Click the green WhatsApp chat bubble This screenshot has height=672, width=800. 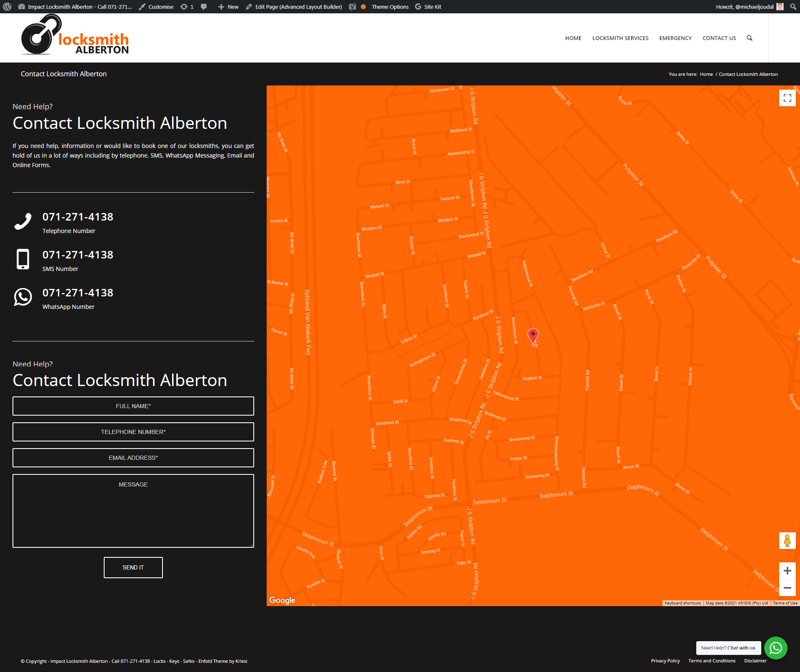[775, 648]
